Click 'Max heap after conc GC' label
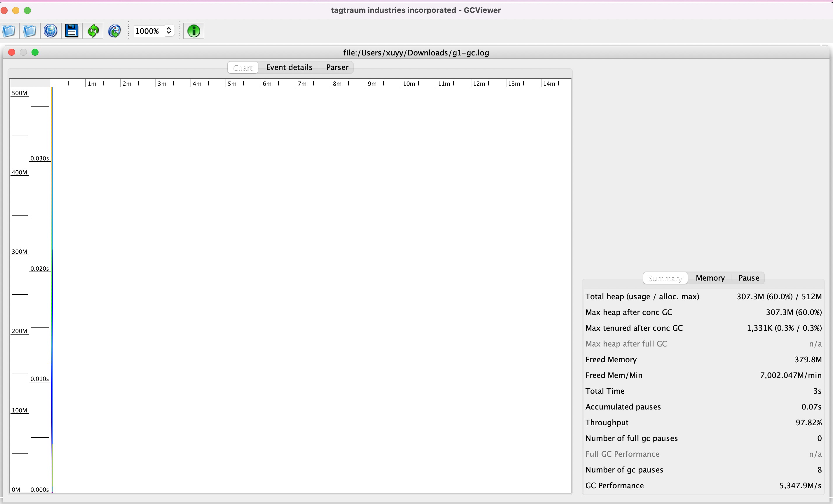This screenshot has width=833, height=504. click(629, 312)
